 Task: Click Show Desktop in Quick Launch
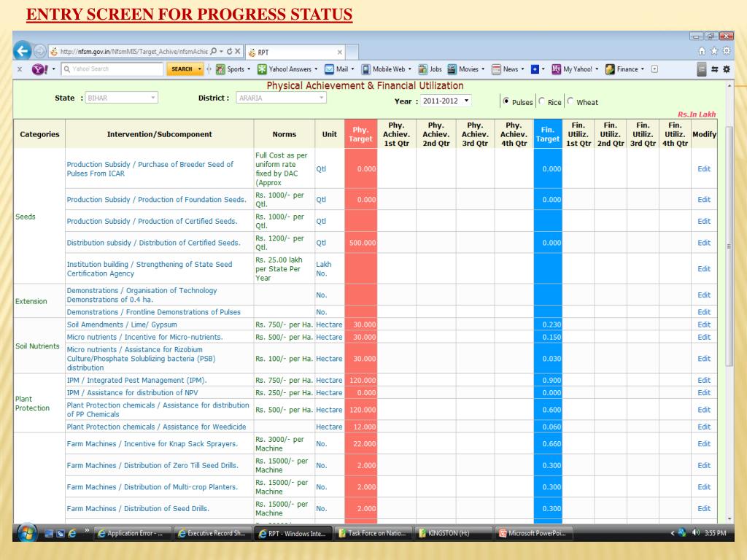coord(49,533)
